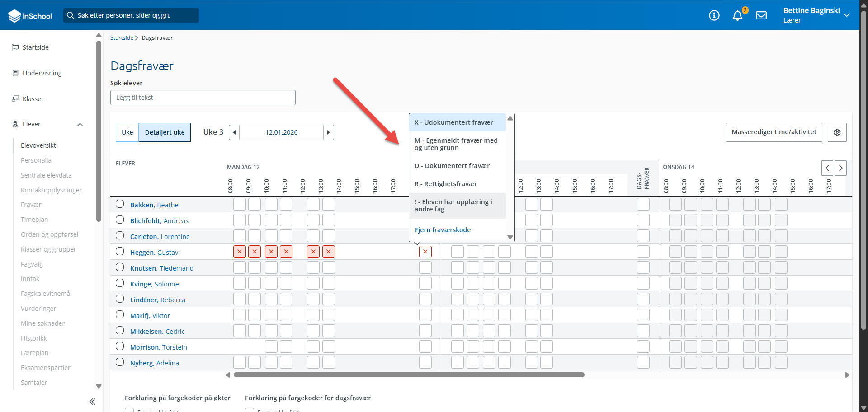Image resolution: width=868 pixels, height=412 pixels.
Task: Click Masserediger time/aktivitet button
Action: pos(774,132)
